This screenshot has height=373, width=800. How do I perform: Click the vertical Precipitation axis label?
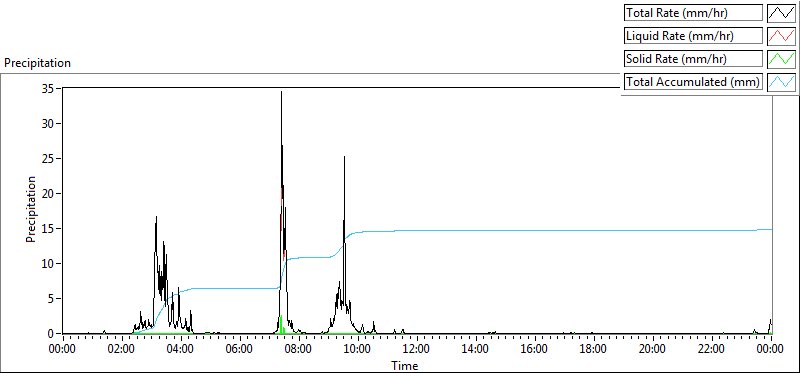pos(31,209)
